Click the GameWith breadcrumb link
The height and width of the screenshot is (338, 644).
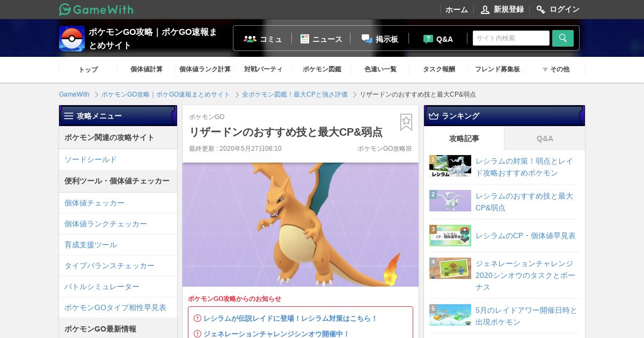tap(74, 94)
